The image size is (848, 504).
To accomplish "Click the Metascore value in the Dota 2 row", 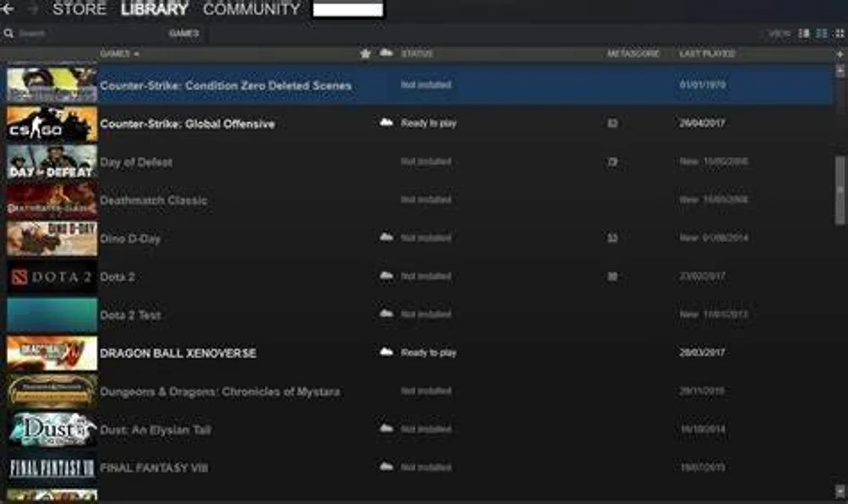I will pos(612,276).
